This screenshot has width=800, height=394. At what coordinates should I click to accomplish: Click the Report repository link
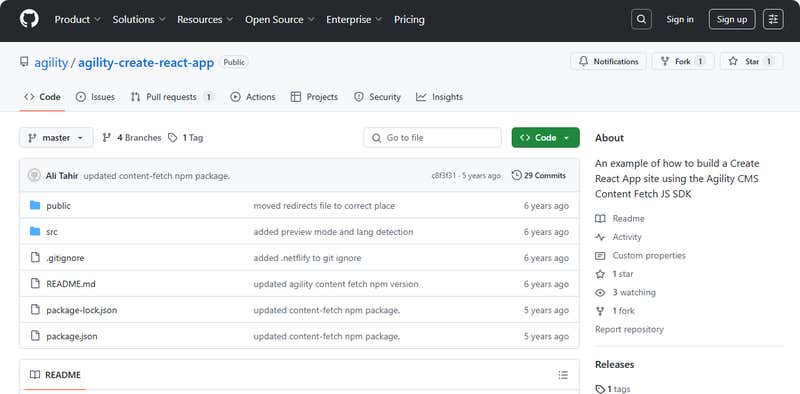click(629, 329)
